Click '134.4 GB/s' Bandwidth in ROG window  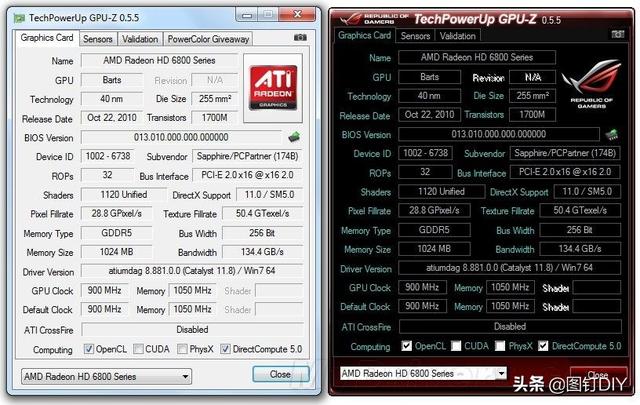click(x=580, y=249)
